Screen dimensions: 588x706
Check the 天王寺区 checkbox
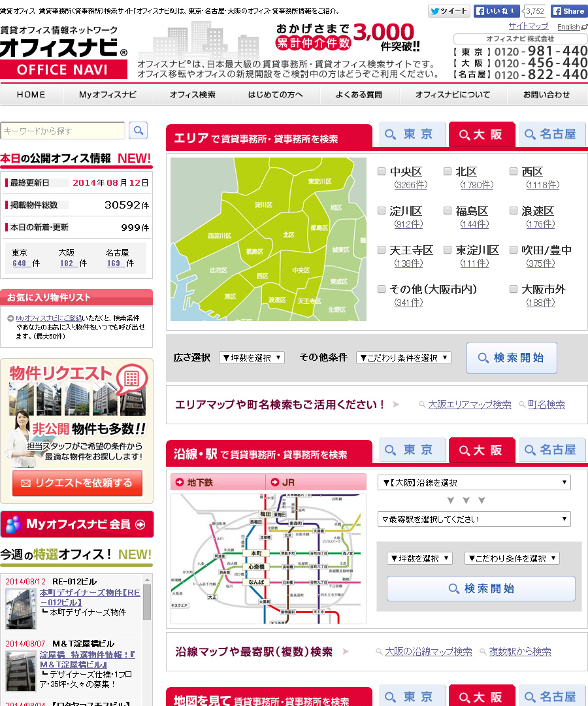point(382,250)
